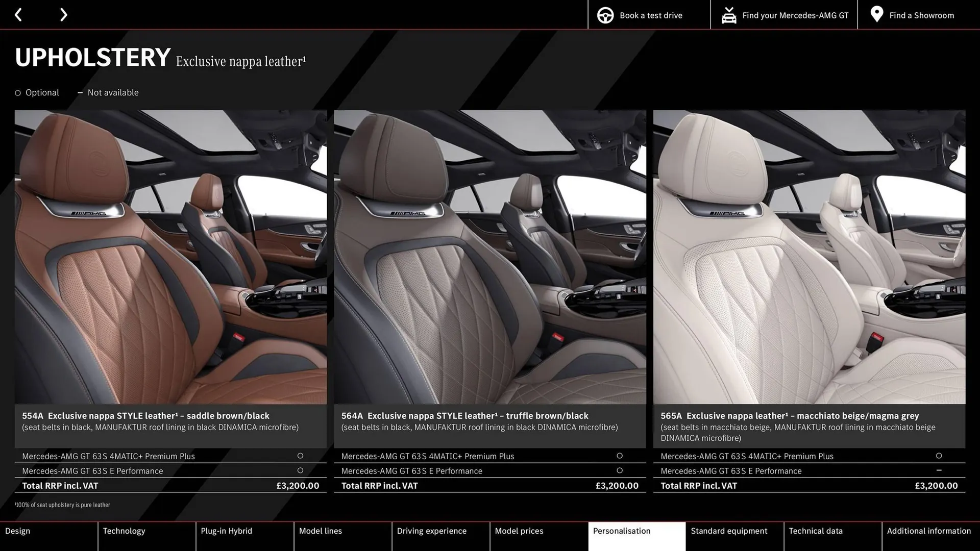Open the Model prices section
Screen dimensions: 980x551
[x=519, y=531]
